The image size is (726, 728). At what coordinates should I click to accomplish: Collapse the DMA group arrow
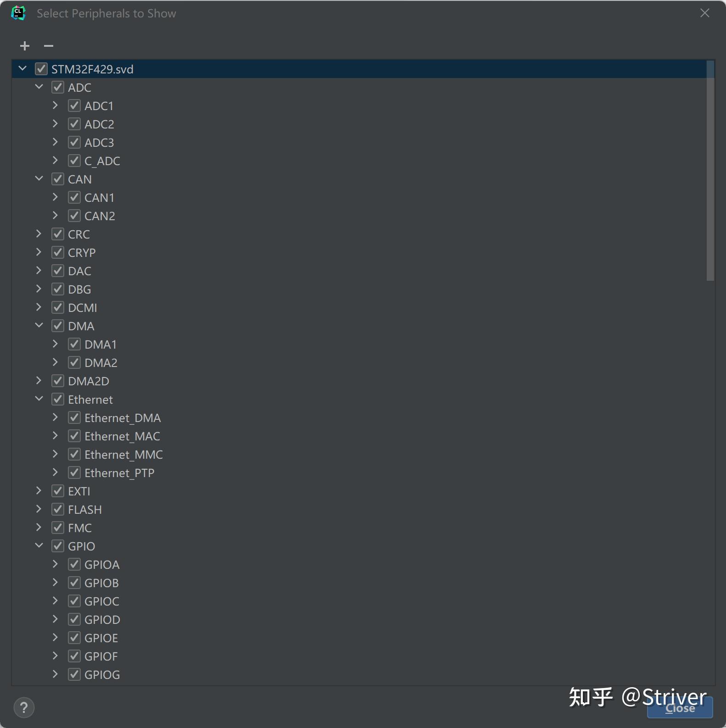pos(39,326)
